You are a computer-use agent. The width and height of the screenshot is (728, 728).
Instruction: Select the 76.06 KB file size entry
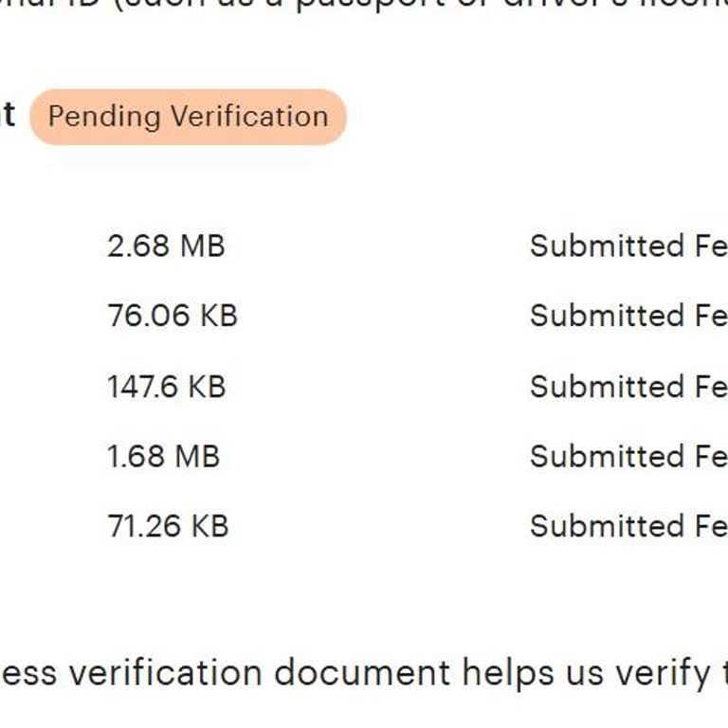[x=172, y=316]
